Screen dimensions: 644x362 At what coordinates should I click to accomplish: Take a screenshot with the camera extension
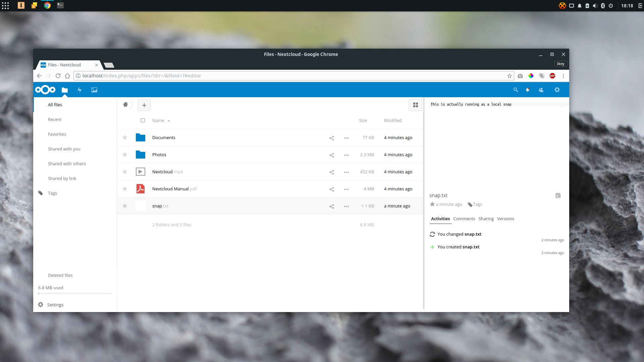(x=520, y=76)
